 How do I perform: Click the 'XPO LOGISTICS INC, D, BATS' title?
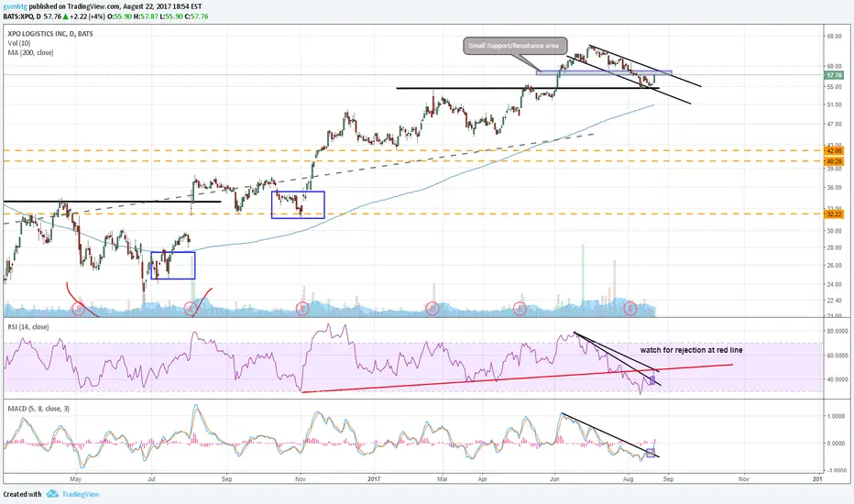[x=50, y=34]
